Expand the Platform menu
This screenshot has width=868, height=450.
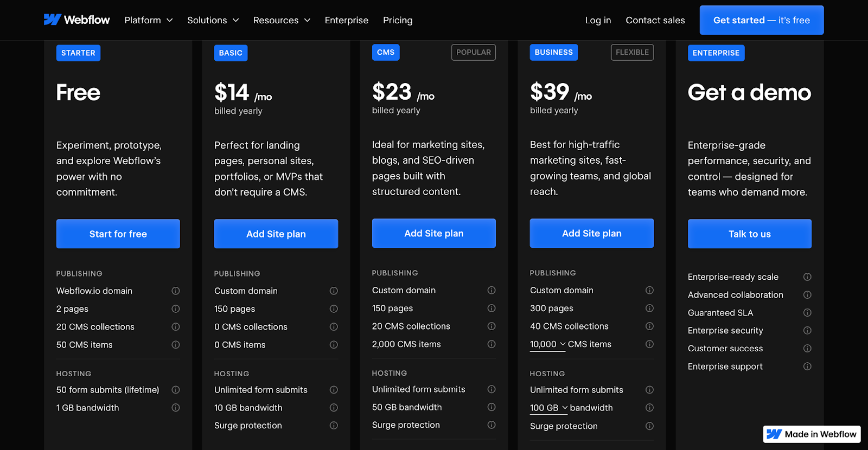point(149,20)
